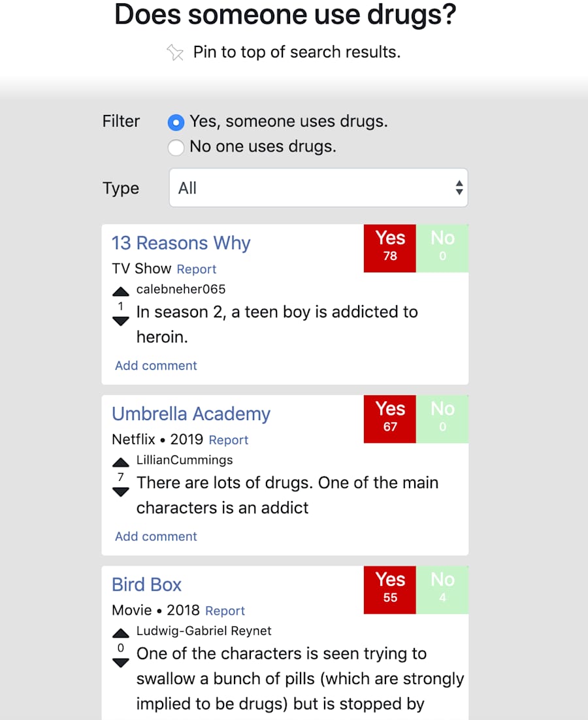Report the 13 Reasons Why entry
The image size is (588, 720).
coord(197,269)
